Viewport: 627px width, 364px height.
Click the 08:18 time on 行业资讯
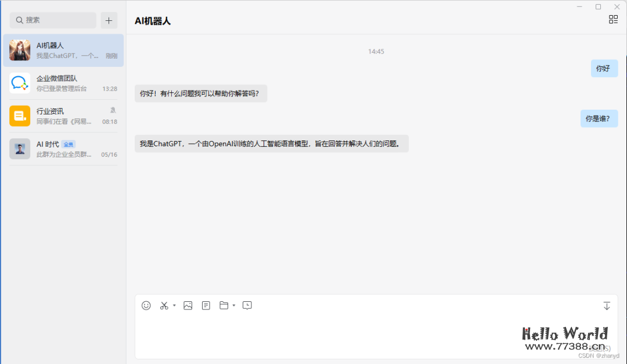click(x=110, y=121)
